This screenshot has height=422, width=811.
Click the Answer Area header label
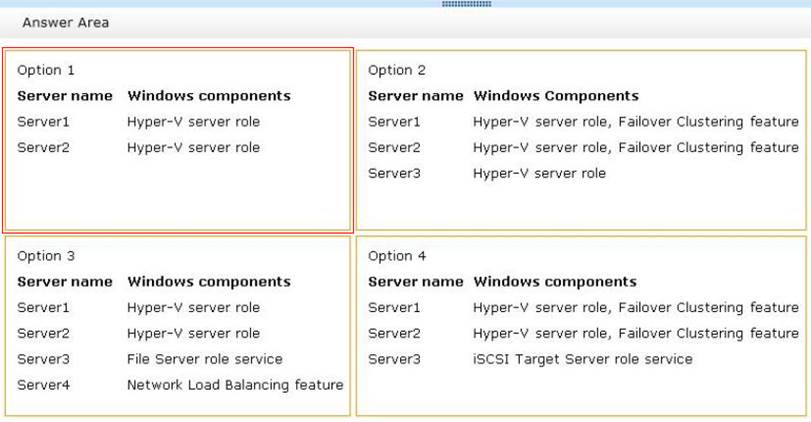66,22
